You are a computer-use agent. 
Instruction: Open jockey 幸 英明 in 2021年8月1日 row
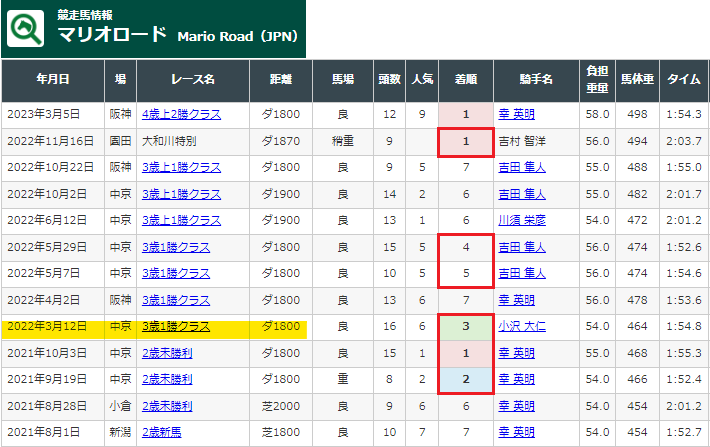pyautogui.click(x=517, y=433)
